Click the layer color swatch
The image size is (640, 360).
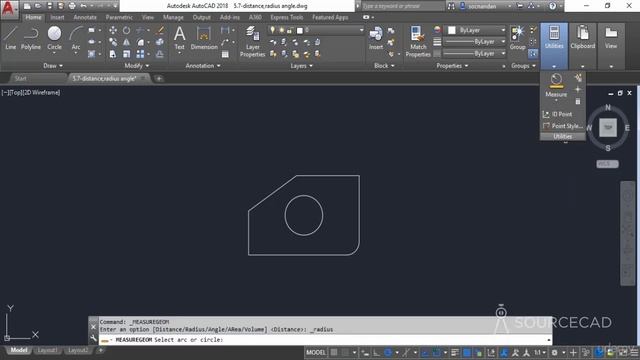pos(300,31)
